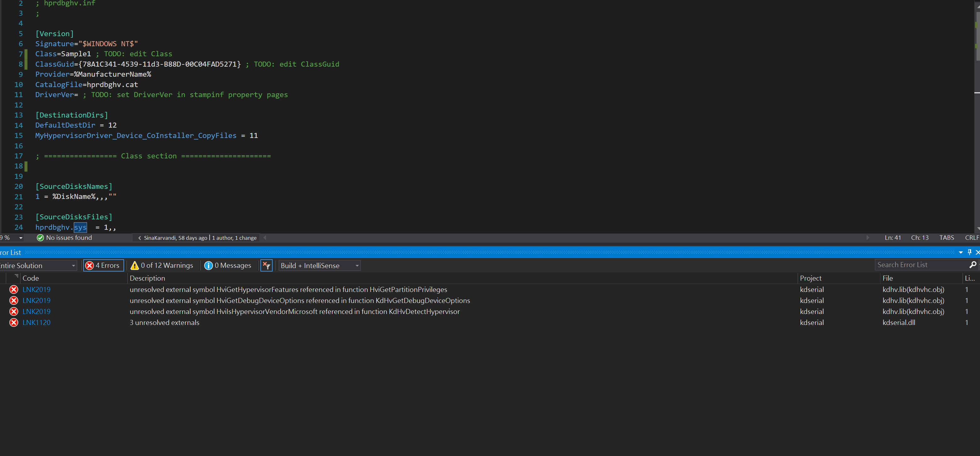
Task: Open the Entire Solution scope dropdown
Action: click(73, 265)
